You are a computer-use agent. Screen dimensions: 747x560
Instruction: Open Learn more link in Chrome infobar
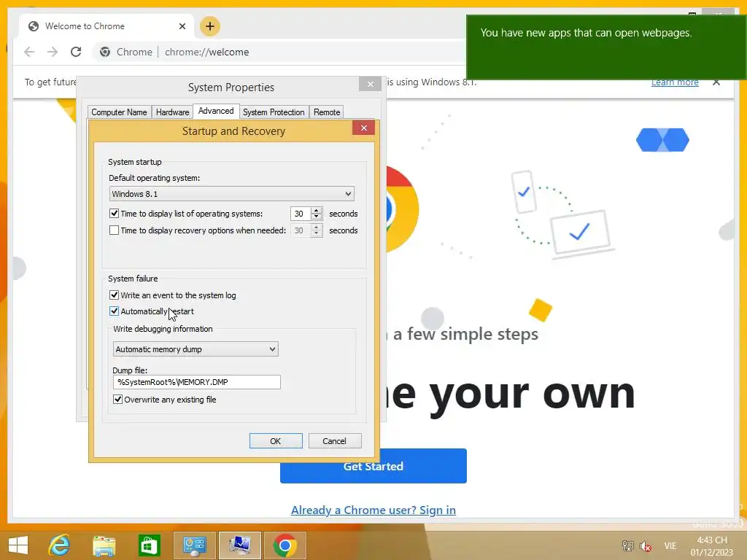(x=675, y=82)
